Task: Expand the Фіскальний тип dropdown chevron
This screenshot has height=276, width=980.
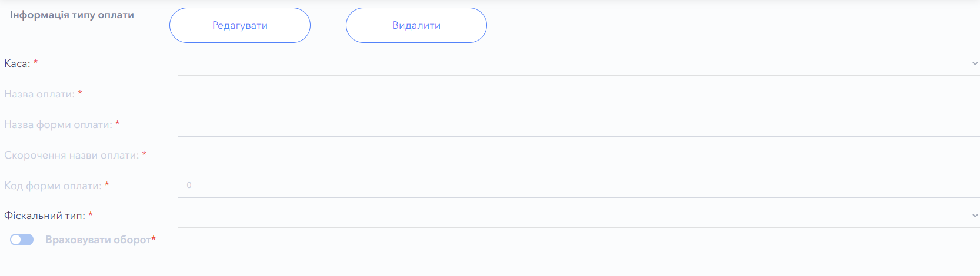Action: coord(975,216)
